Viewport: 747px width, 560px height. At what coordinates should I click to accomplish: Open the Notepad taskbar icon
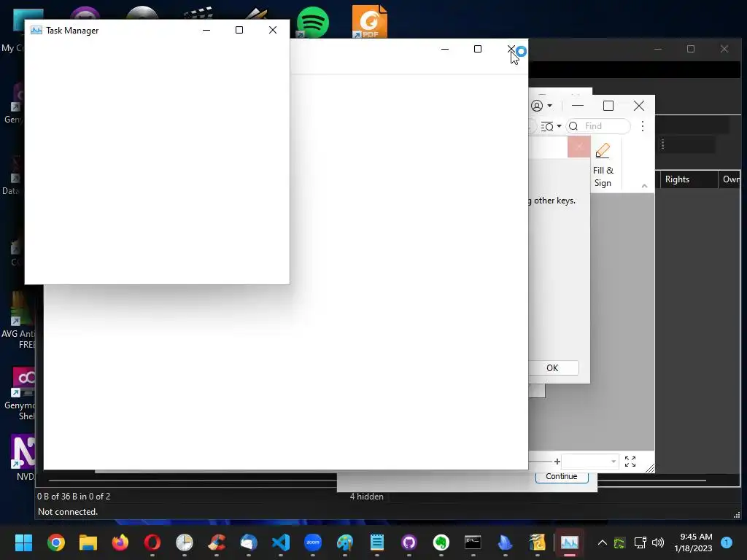pyautogui.click(x=377, y=542)
